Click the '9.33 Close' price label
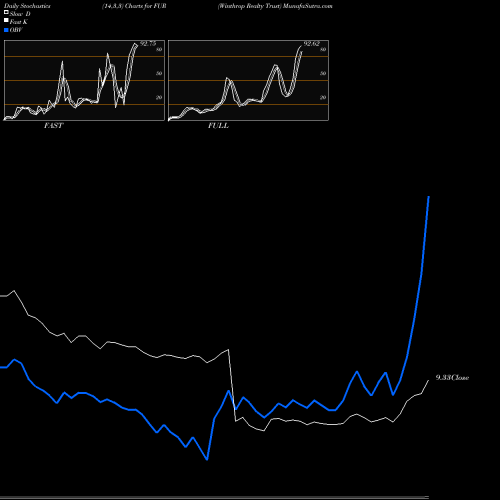Viewport: 500px width, 500px height. click(x=452, y=377)
